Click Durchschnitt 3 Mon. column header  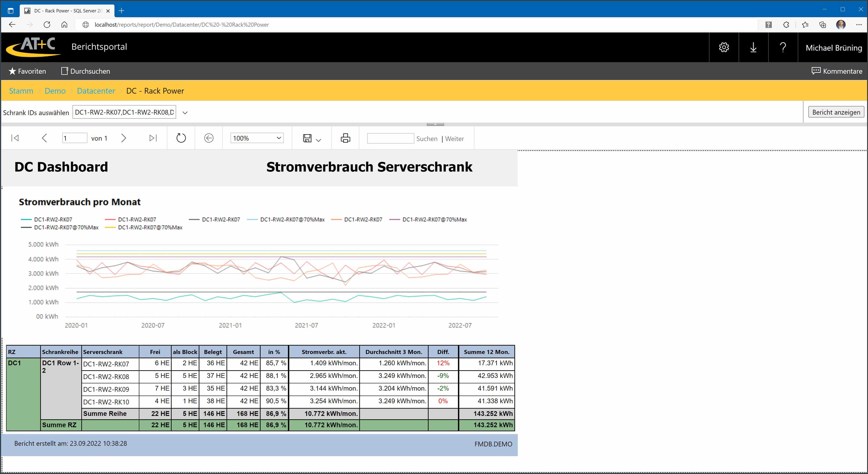point(394,352)
